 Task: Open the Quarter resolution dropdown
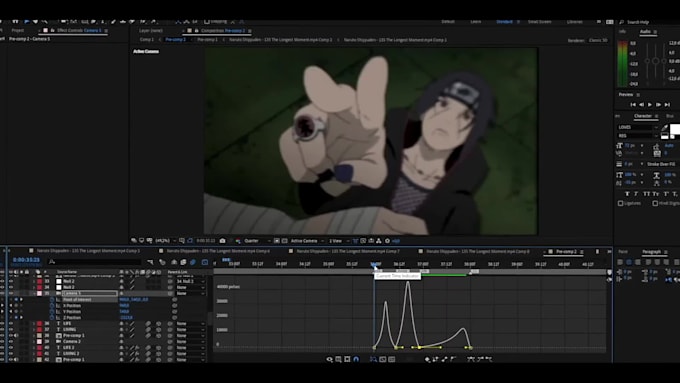[257, 241]
